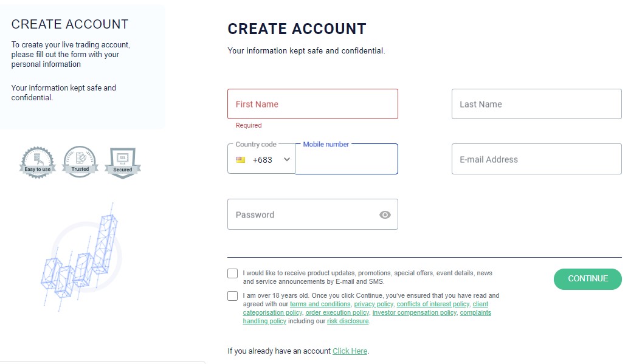The height and width of the screenshot is (364, 628).
Task: Open the order execution policy link
Action: click(337, 312)
